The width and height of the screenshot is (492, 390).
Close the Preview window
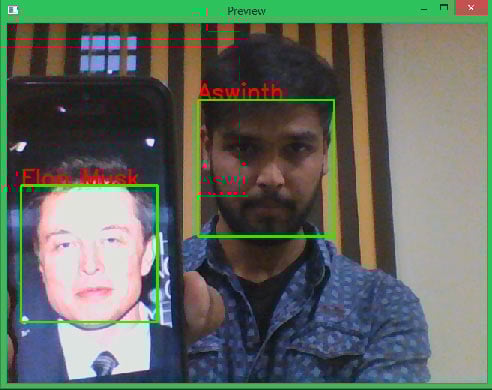(471, 8)
